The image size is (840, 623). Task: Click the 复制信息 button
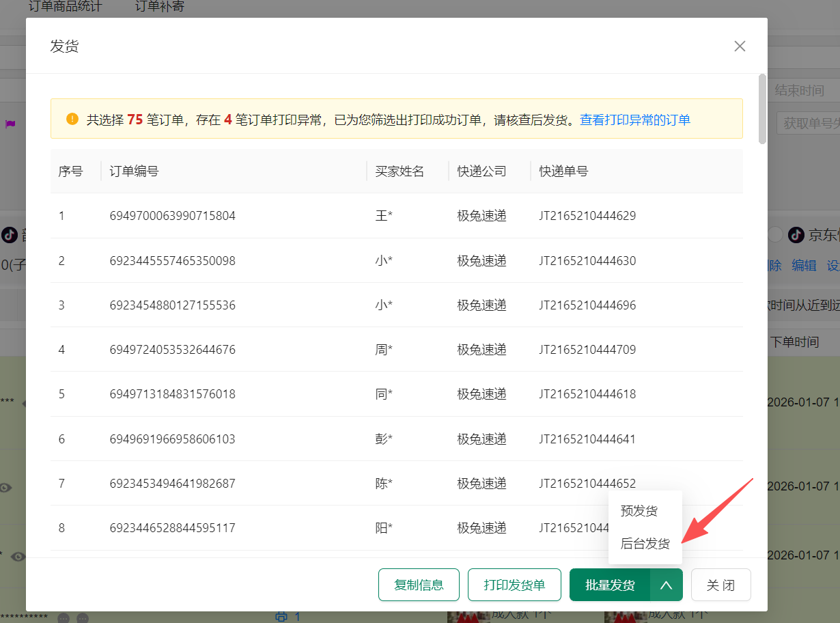click(419, 585)
